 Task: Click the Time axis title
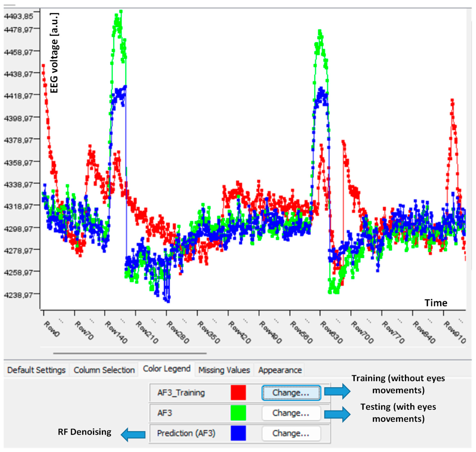click(x=436, y=303)
